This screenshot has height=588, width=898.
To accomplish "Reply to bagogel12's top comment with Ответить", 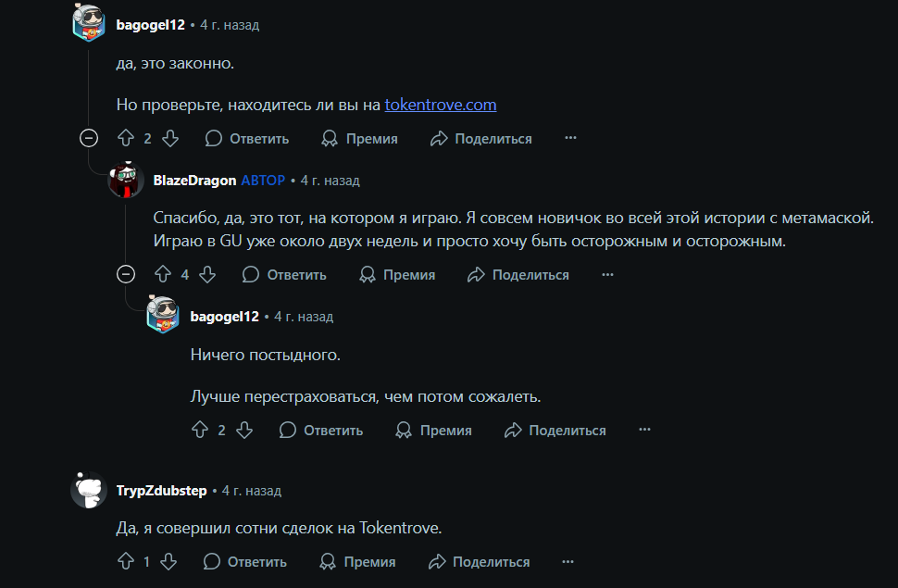I will coord(247,139).
